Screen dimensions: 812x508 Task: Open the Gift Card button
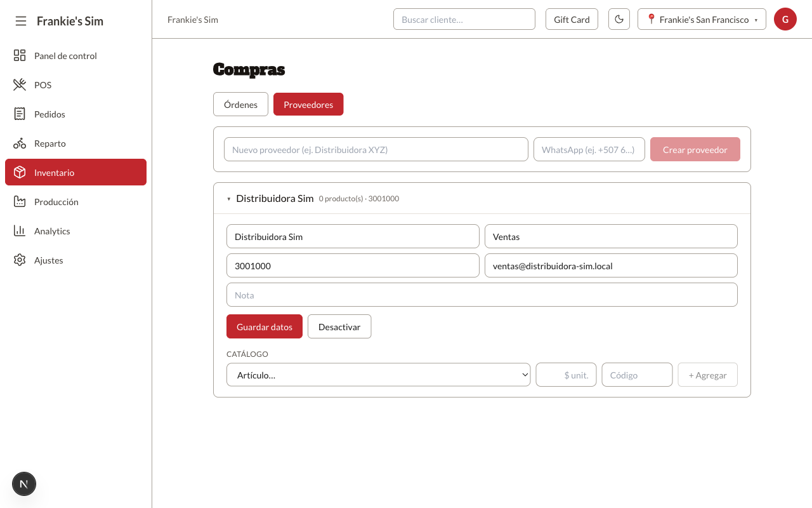[x=572, y=19]
